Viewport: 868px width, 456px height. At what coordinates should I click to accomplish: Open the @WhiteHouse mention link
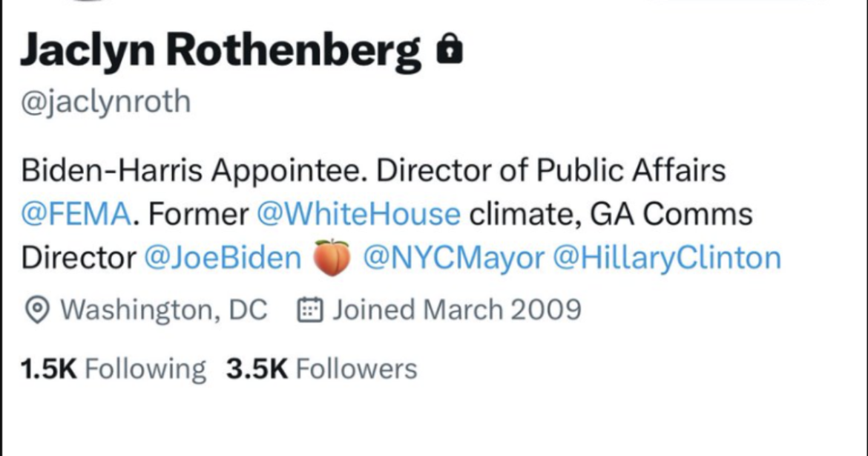358,215
